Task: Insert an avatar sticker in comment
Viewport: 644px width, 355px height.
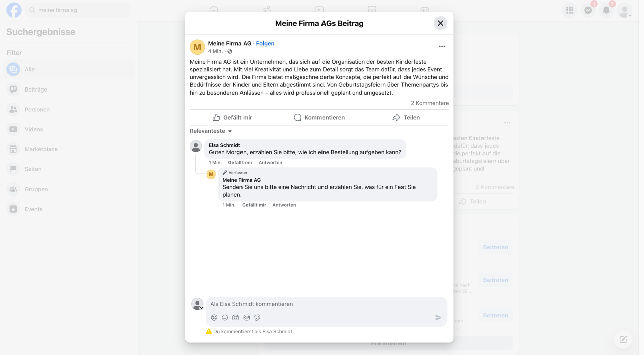Action: (214, 318)
